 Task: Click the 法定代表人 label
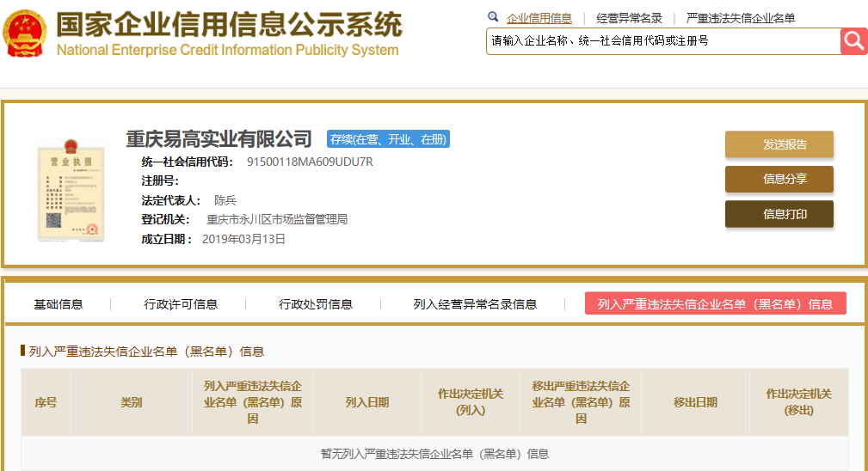[x=171, y=200]
